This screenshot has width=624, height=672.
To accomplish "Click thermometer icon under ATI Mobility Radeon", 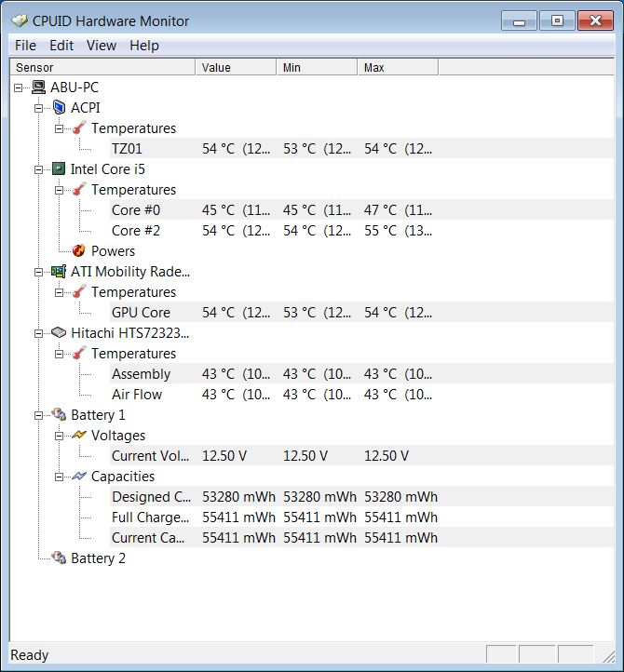I will 79,291.
